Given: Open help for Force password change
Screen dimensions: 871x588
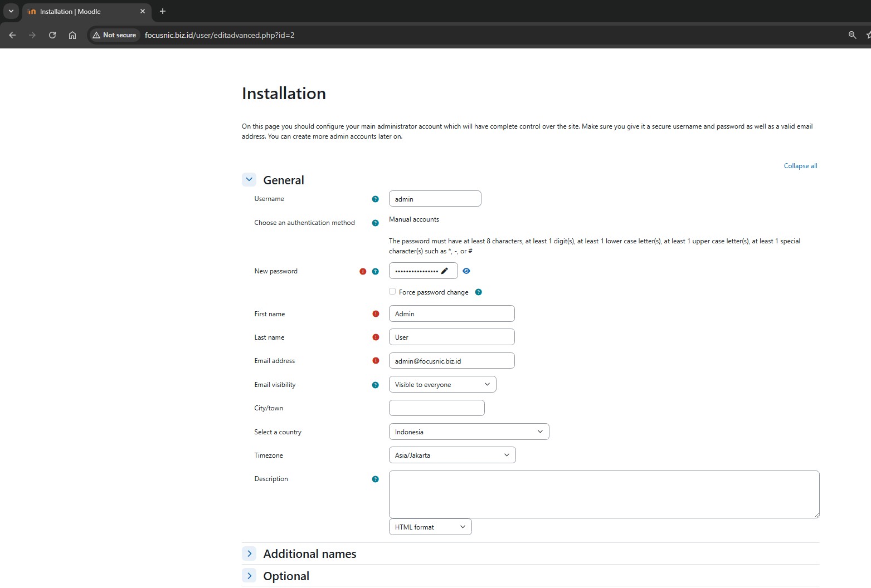Looking at the screenshot, I should [478, 292].
